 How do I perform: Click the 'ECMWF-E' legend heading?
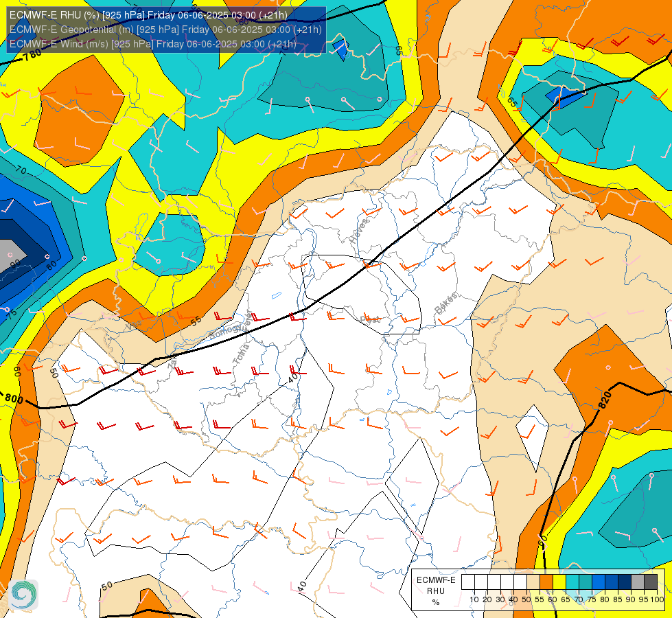(437, 580)
